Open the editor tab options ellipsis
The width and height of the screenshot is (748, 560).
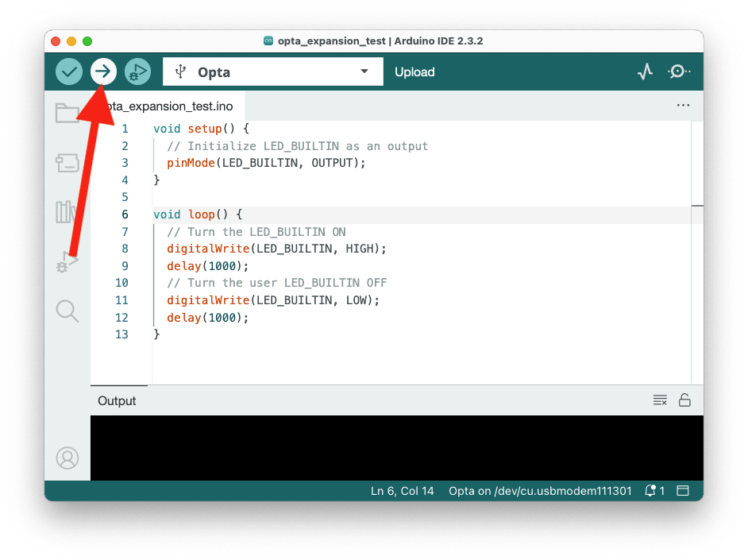[683, 105]
